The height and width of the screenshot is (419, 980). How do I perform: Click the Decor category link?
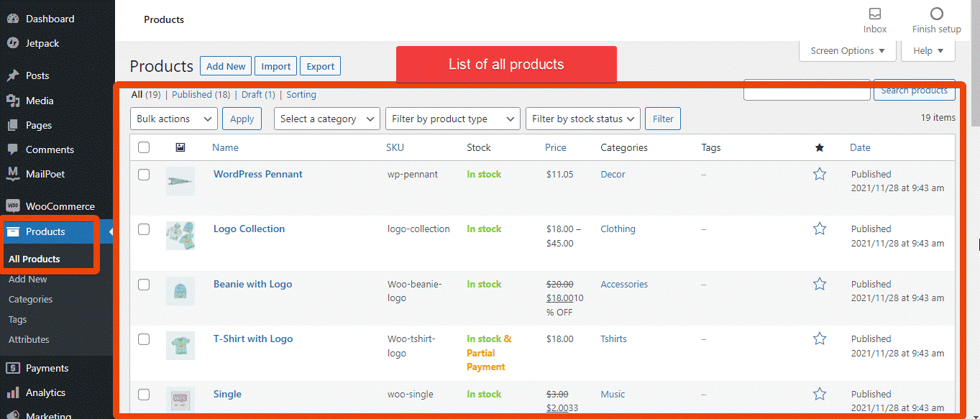pos(613,174)
